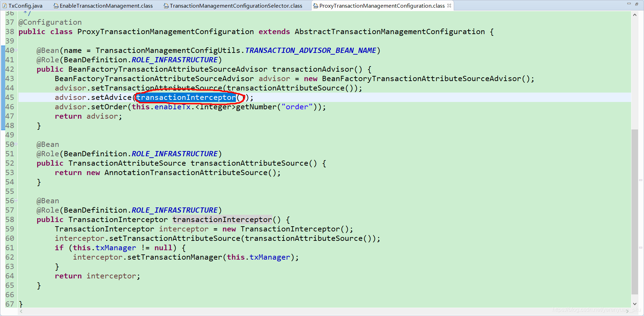The height and width of the screenshot is (316, 644).
Task: Click 'return advisor;' on line 47
Action: coord(89,116)
